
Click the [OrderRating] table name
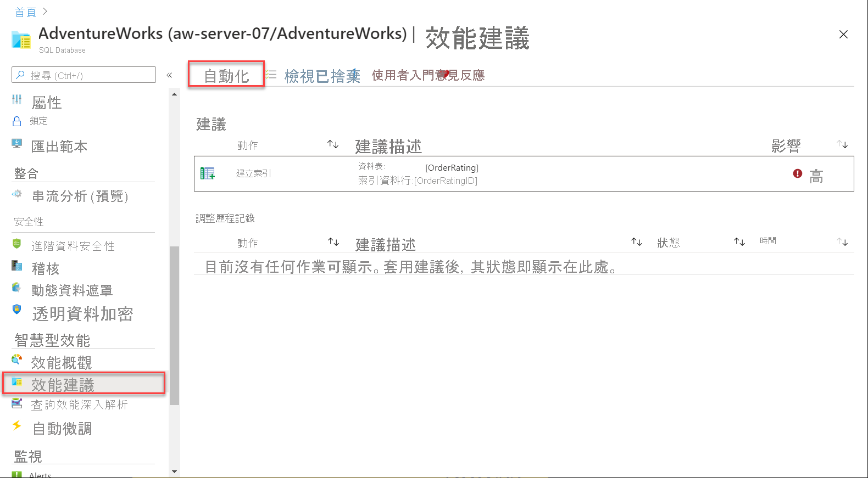[452, 168]
